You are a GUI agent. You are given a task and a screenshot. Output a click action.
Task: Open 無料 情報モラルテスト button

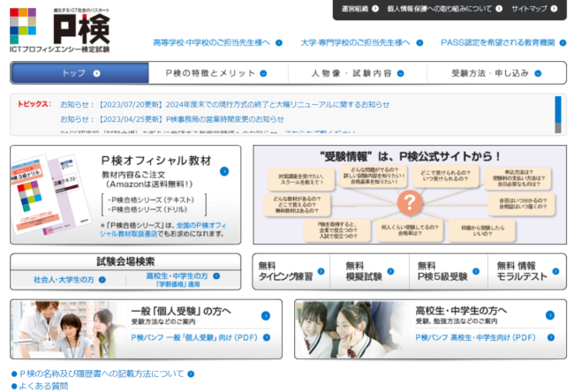(x=527, y=271)
